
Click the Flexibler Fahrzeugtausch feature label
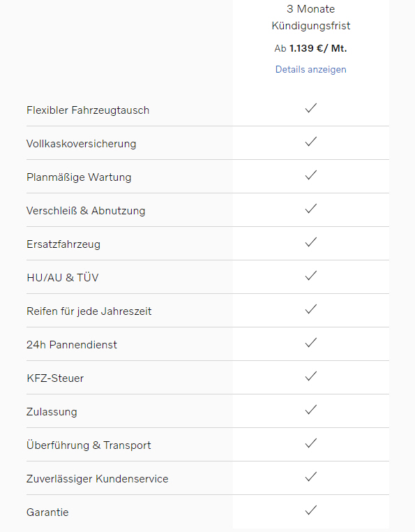pos(88,110)
